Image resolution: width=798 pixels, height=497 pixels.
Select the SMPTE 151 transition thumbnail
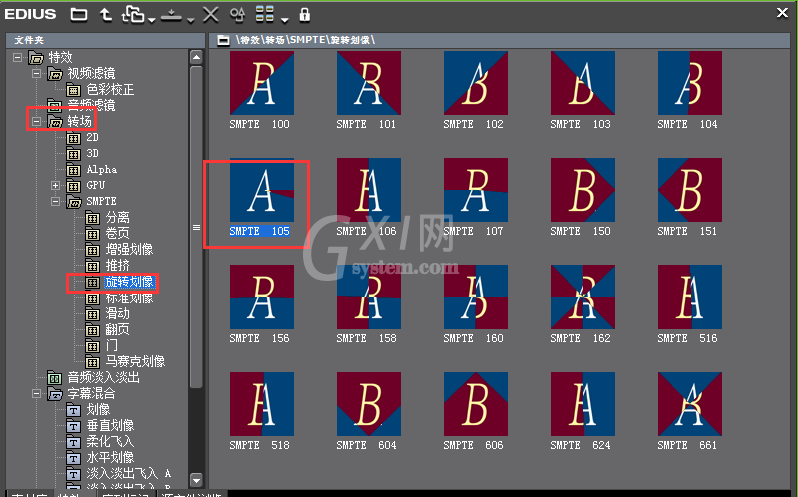pyautogui.click(x=690, y=190)
